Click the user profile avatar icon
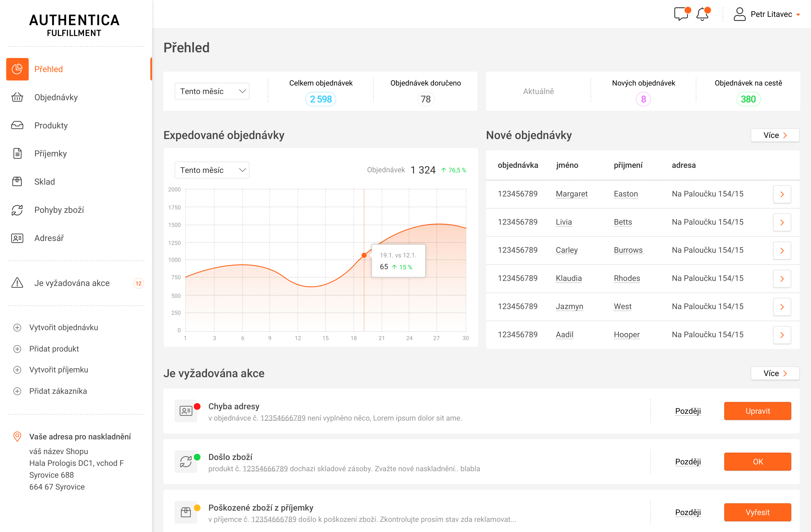 pos(739,14)
